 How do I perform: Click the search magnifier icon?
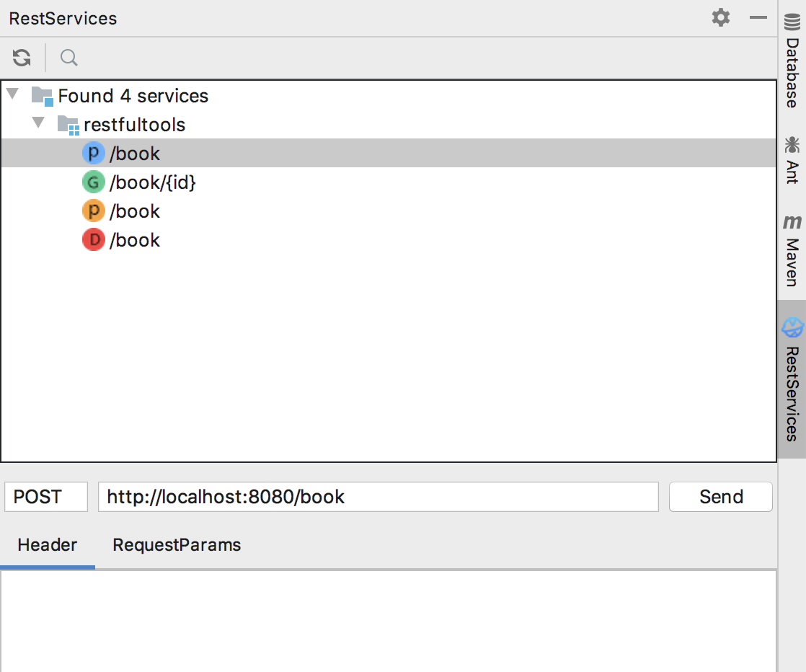68,58
